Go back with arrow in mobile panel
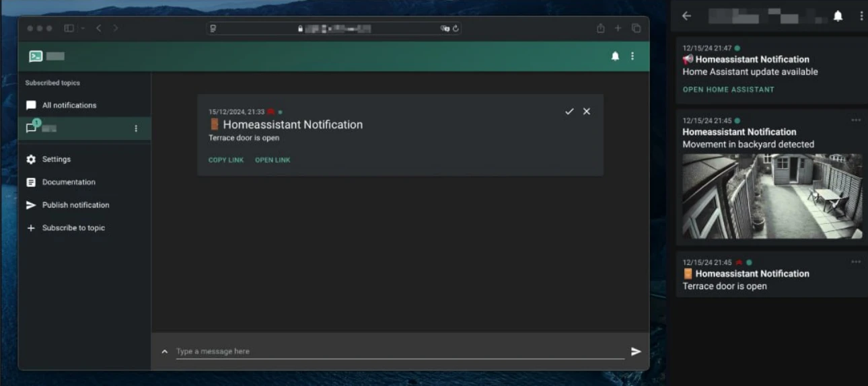868x386 pixels. [x=686, y=16]
